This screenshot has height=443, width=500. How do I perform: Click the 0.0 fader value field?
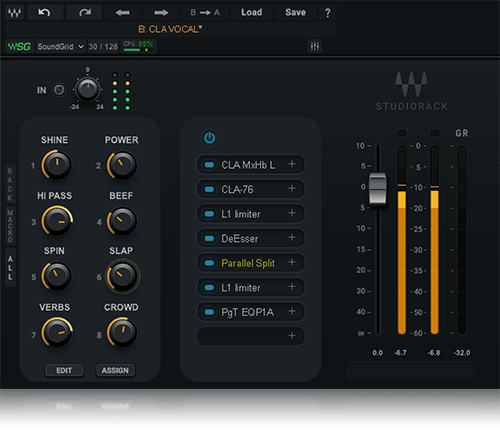click(x=378, y=353)
